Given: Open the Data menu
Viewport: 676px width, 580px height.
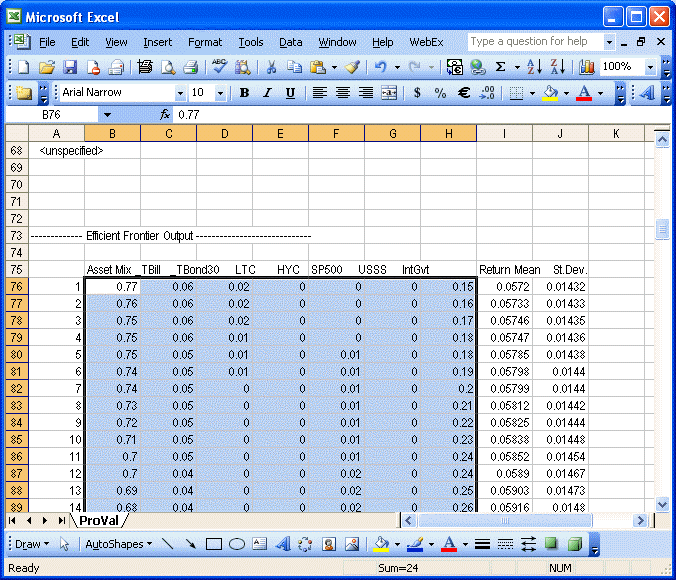Looking at the screenshot, I should pos(290,42).
